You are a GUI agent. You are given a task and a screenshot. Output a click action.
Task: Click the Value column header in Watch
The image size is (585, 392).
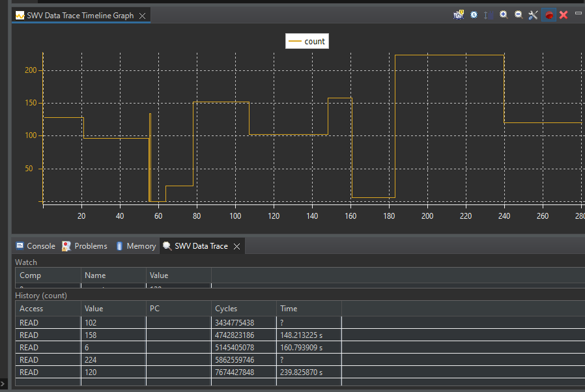178,275
